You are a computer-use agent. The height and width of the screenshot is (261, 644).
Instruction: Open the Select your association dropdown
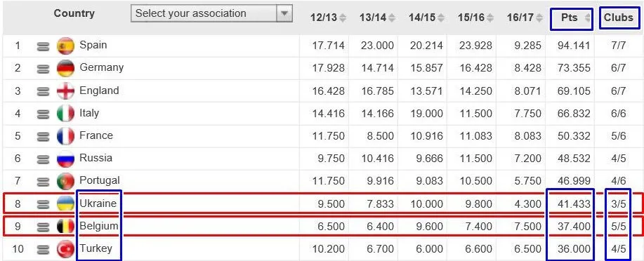pos(211,13)
